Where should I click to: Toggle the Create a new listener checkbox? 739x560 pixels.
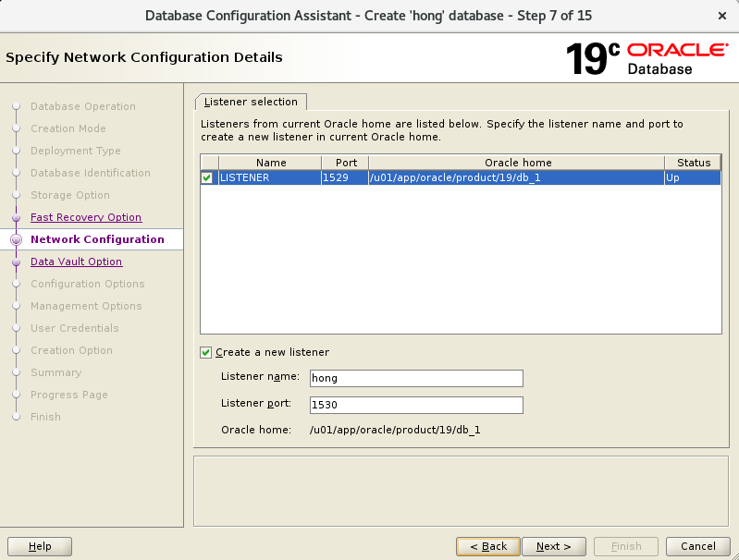(x=206, y=352)
